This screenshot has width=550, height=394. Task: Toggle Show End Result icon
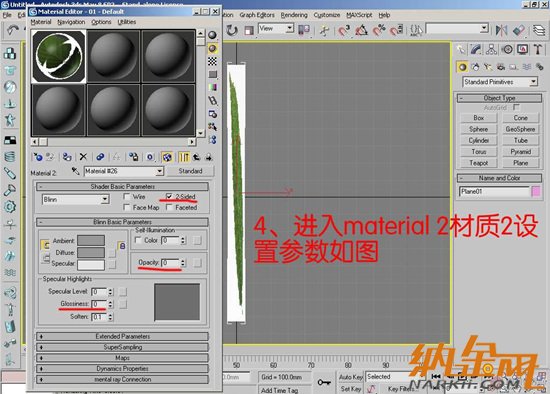click(184, 157)
